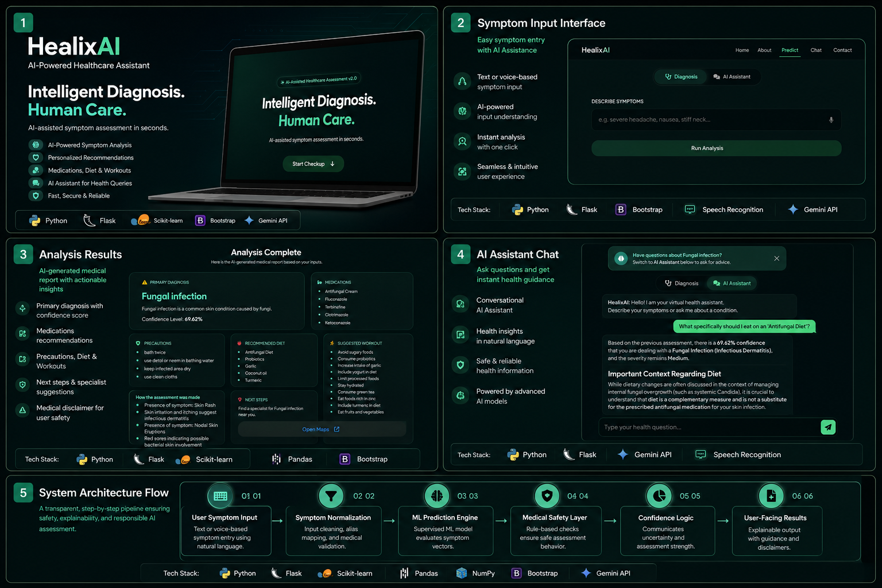Open Home in HealixAI navigation bar
This screenshot has height=588, width=882.
coord(742,50)
